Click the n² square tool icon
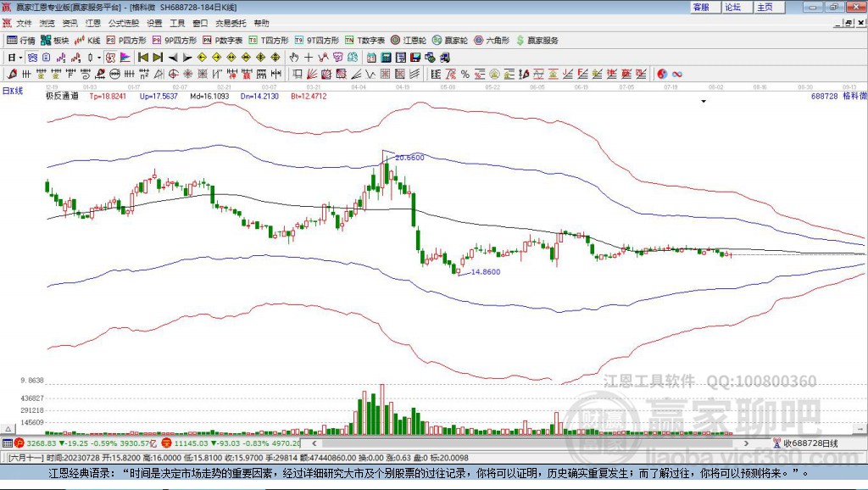 pos(144,74)
